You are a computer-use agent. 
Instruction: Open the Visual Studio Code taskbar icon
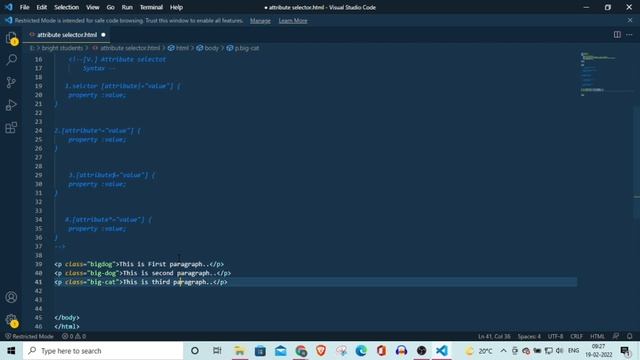442,351
